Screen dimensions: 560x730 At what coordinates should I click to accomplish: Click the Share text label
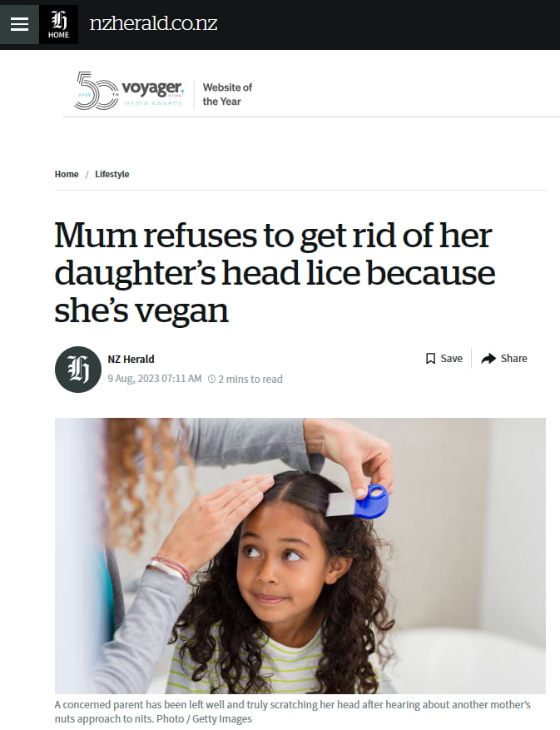pyautogui.click(x=514, y=359)
